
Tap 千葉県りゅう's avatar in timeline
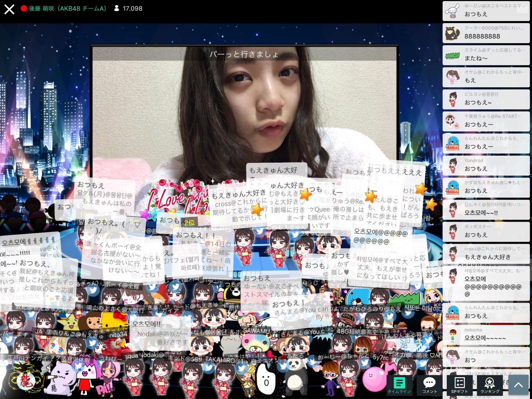(x=453, y=121)
